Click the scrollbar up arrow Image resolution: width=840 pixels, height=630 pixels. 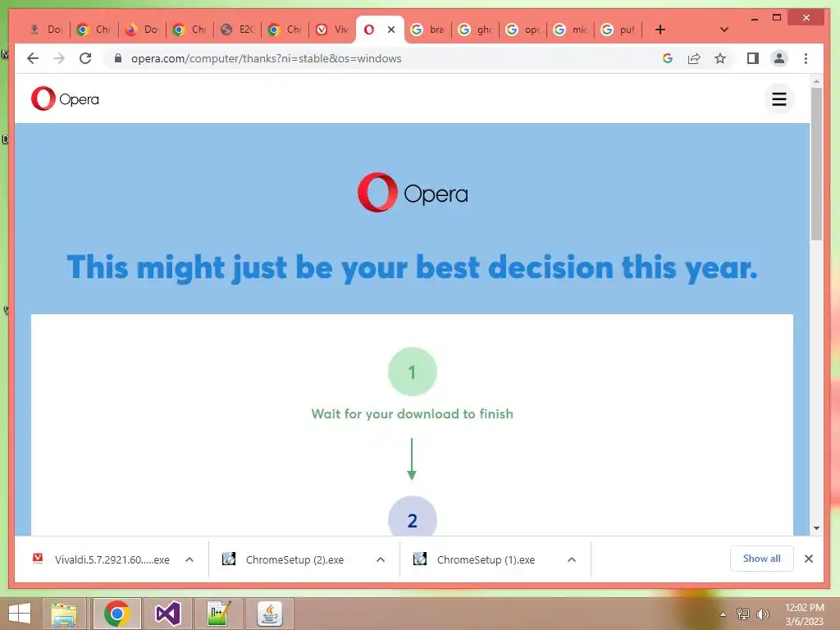[x=816, y=81]
